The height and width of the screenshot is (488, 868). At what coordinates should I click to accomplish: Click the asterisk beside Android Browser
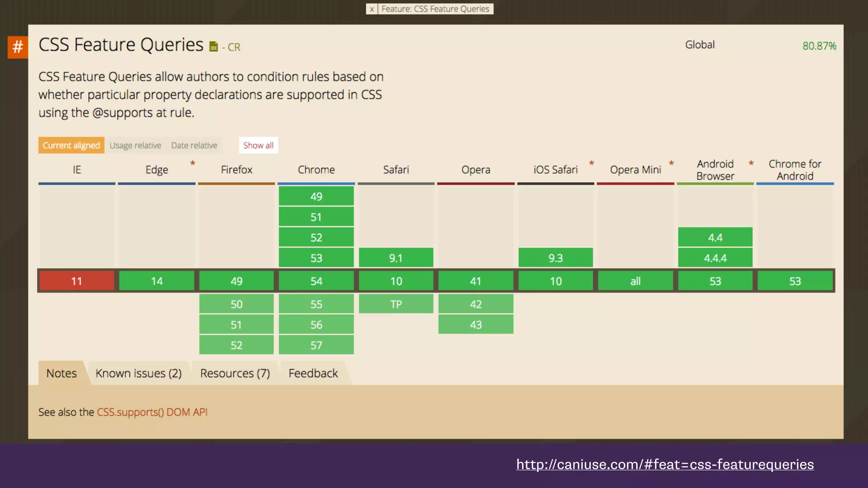point(751,164)
